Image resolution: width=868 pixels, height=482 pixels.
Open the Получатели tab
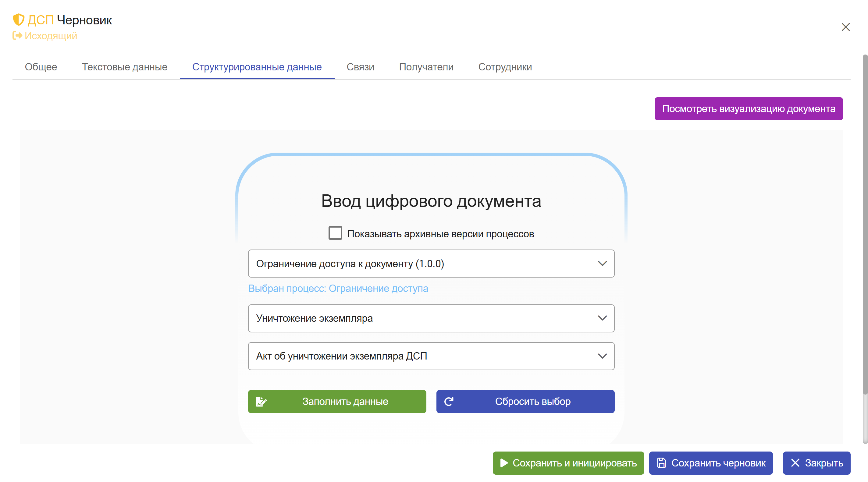coord(426,67)
